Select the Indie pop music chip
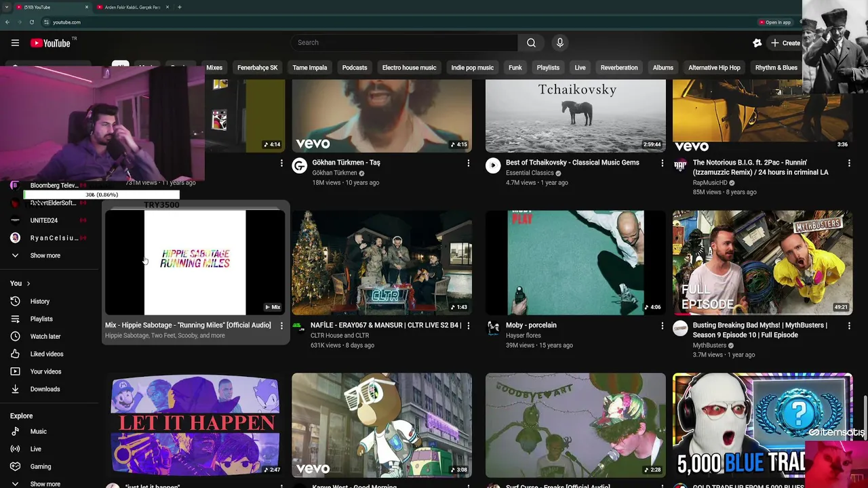The width and height of the screenshot is (868, 488). tap(473, 68)
